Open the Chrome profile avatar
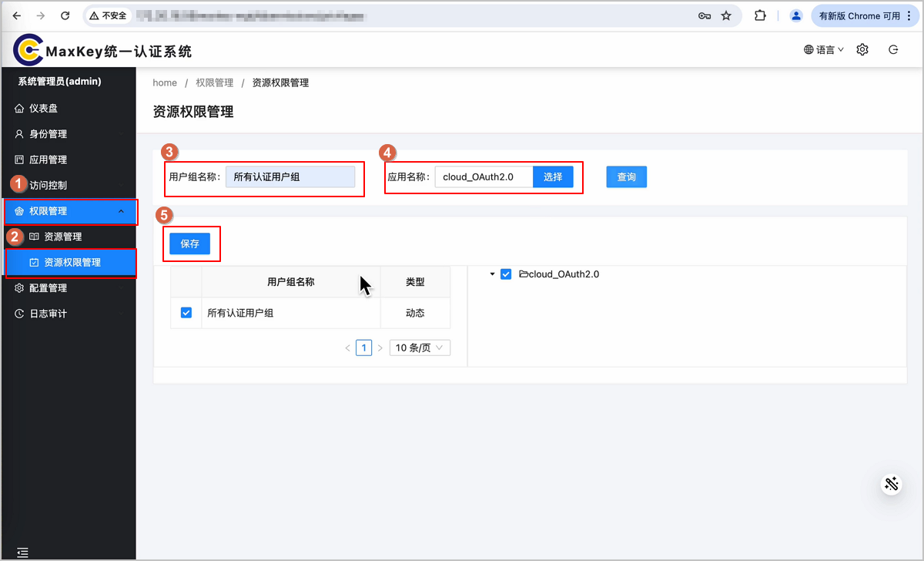This screenshot has height=561, width=924. pyautogui.click(x=796, y=15)
